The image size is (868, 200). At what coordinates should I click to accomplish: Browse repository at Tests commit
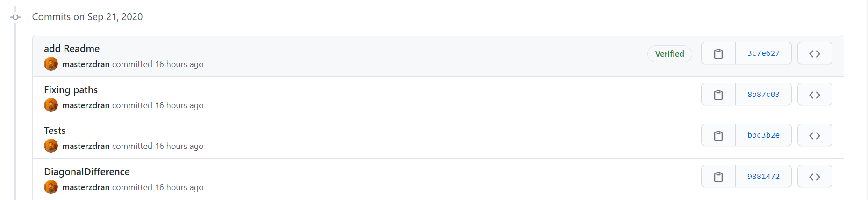tap(815, 135)
